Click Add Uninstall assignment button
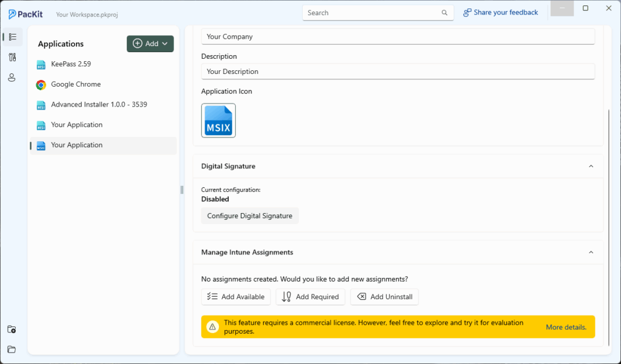621x364 pixels. tap(384, 297)
